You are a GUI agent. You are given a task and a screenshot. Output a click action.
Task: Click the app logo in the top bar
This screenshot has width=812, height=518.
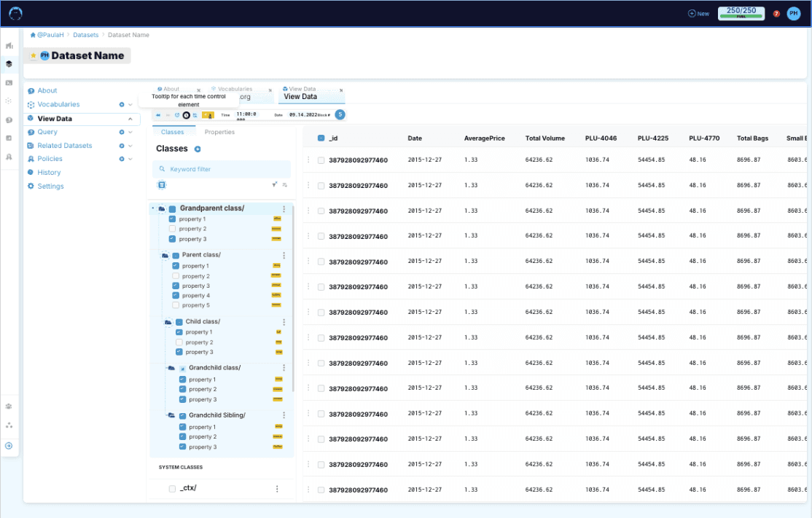click(x=15, y=13)
